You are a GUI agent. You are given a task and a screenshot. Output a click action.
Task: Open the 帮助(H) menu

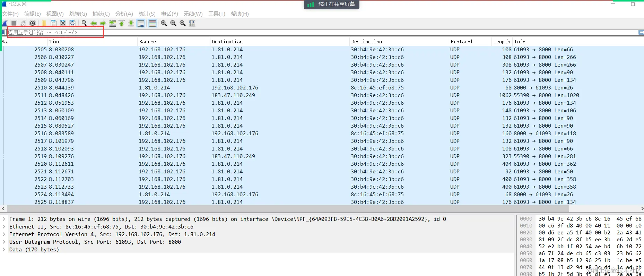[x=240, y=14]
